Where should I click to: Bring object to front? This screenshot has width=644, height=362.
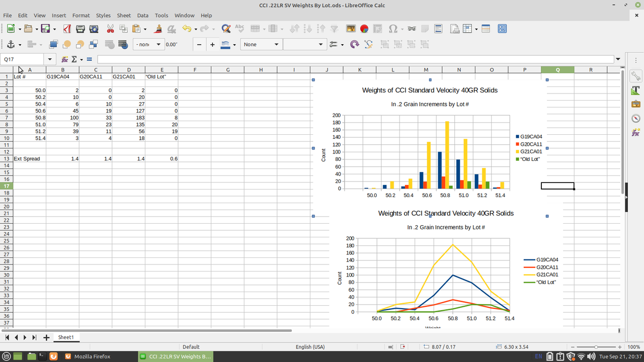click(x=53, y=44)
